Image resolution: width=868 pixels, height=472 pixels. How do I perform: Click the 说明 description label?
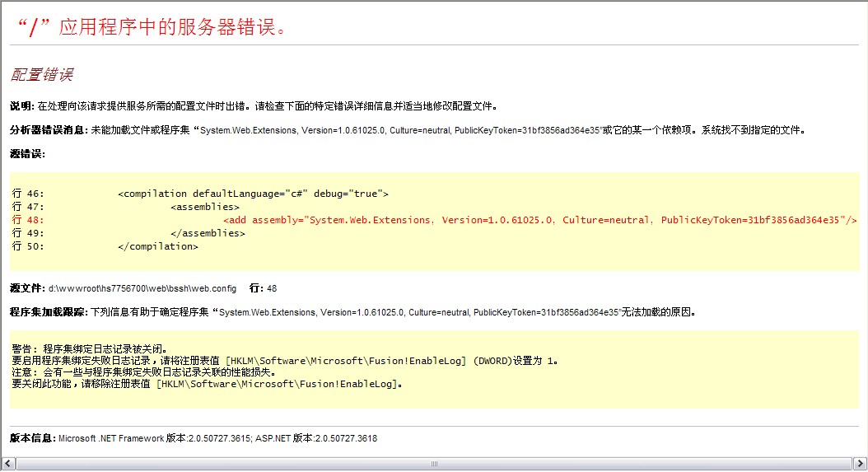pyautogui.click(x=22, y=105)
